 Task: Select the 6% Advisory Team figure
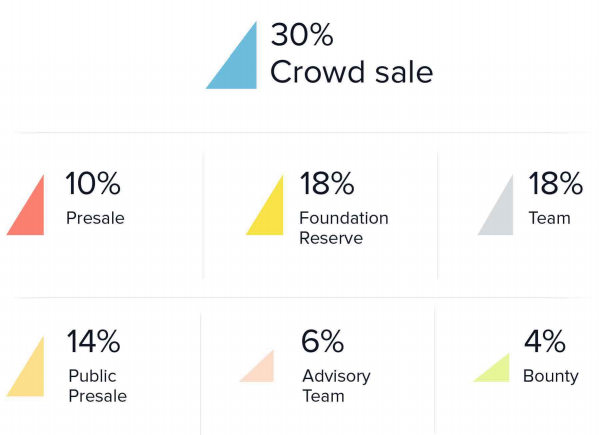(322, 341)
